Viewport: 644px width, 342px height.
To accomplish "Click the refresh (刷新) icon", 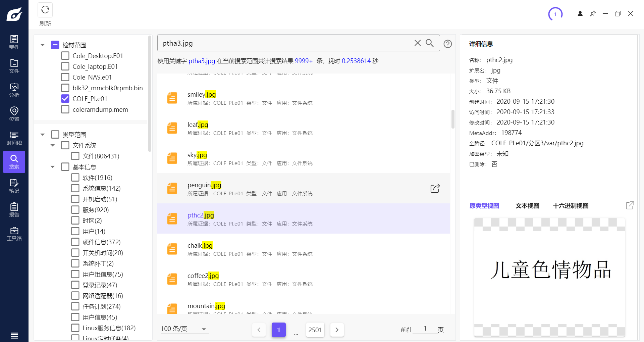I will (45, 10).
